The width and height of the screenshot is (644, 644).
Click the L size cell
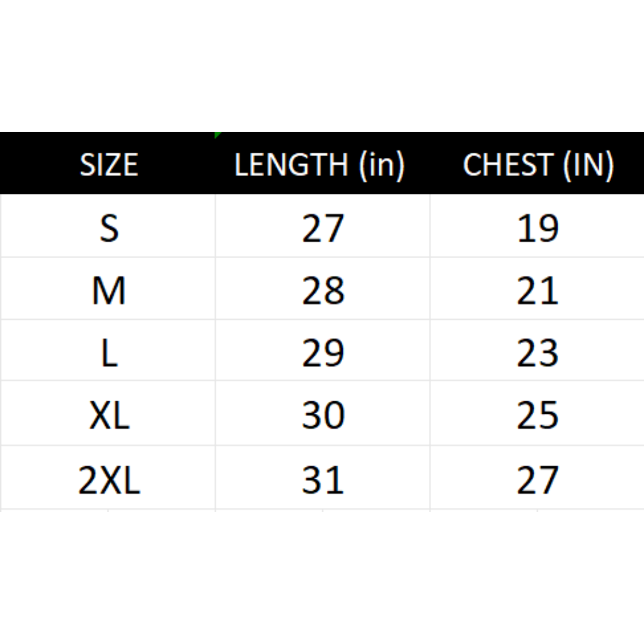point(109,352)
